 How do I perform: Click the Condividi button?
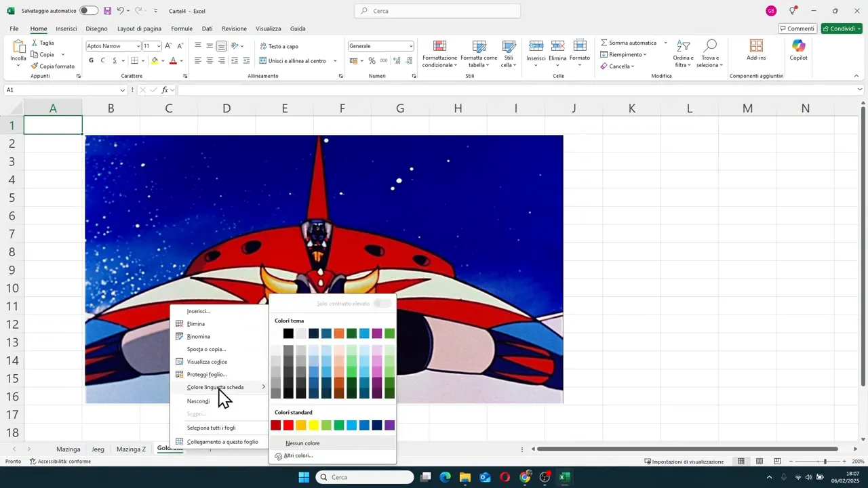coord(841,28)
